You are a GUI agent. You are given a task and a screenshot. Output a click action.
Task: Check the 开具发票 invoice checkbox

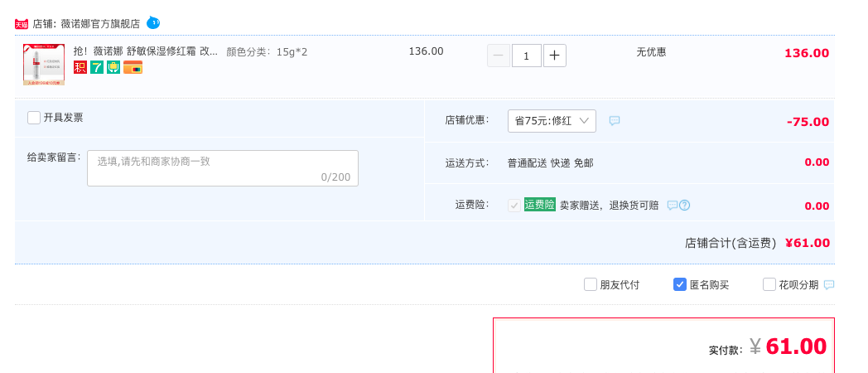(34, 118)
